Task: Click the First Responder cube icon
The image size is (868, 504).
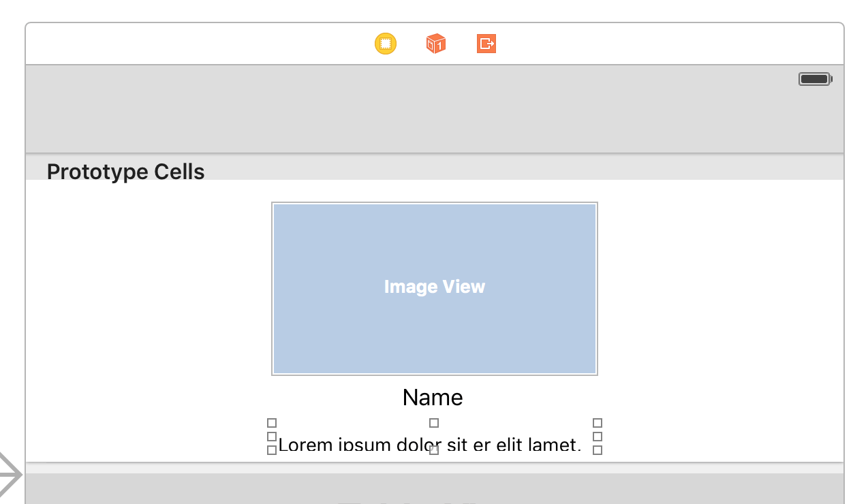Action: pyautogui.click(x=436, y=44)
